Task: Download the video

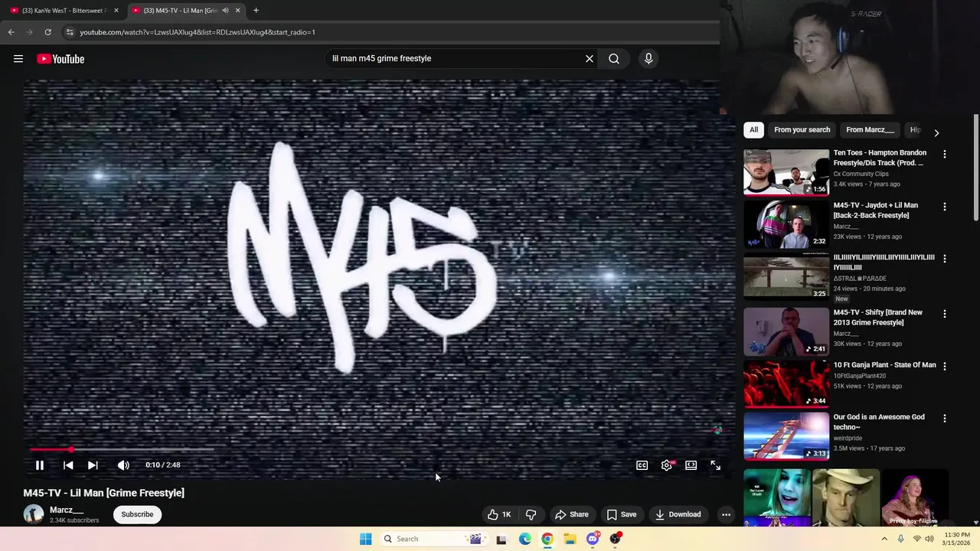Action: pos(678,514)
